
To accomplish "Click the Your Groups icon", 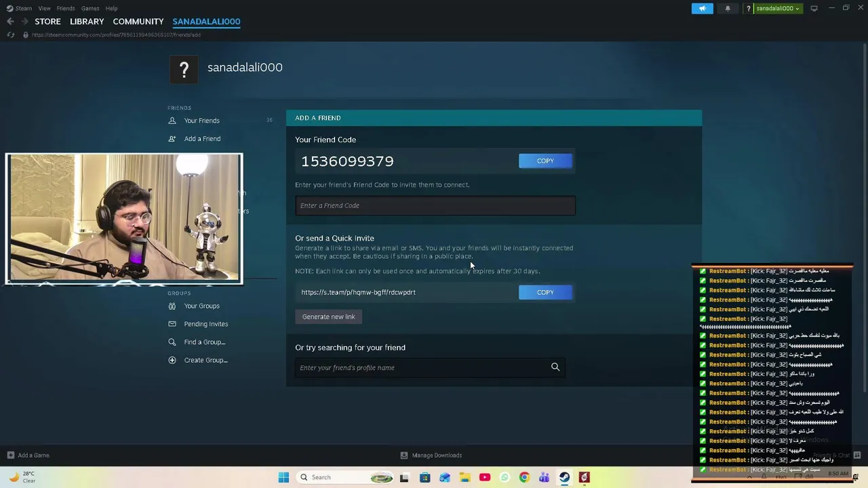I will coord(172,306).
